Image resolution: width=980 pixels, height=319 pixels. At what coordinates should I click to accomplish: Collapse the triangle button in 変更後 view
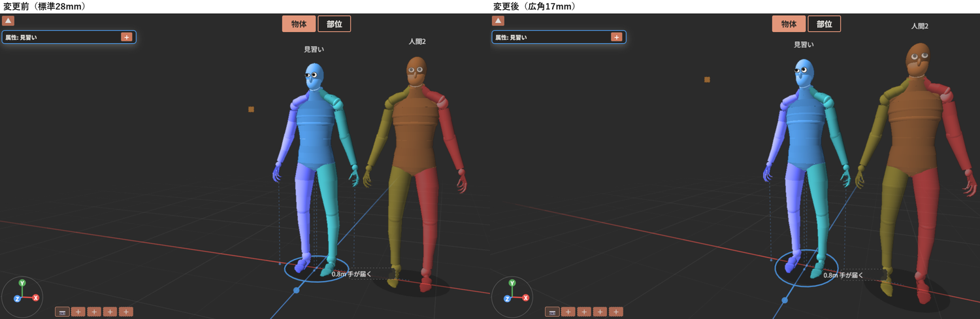(x=498, y=21)
